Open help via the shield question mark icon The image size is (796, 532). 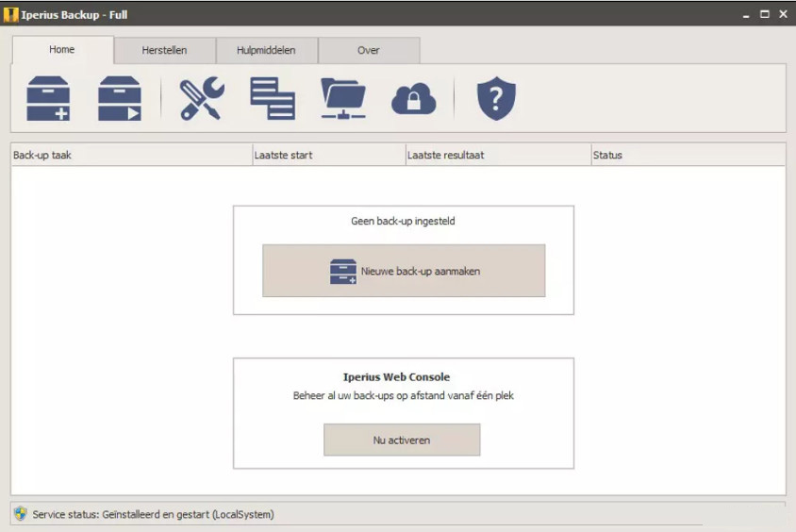tap(496, 98)
